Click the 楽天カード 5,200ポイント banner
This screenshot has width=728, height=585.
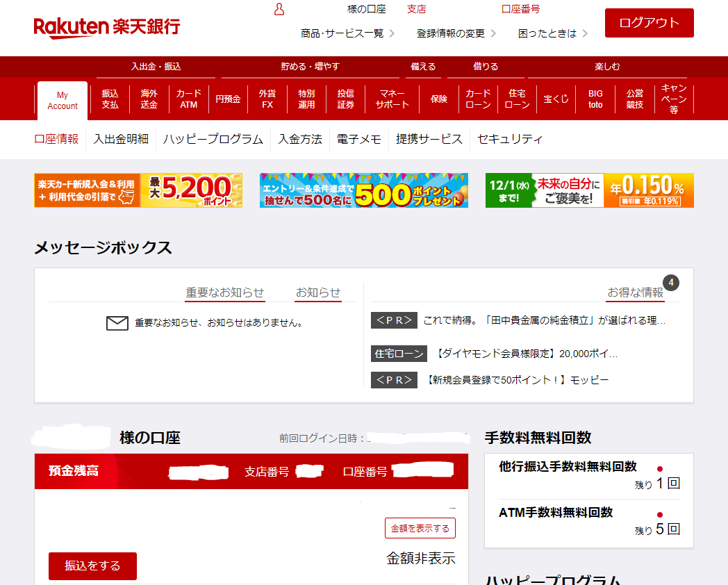(x=138, y=190)
